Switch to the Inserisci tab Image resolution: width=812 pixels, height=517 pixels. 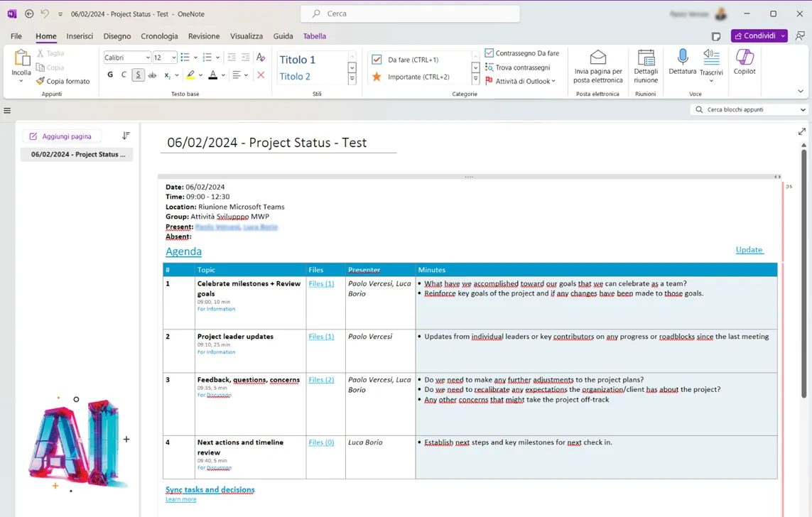click(80, 36)
